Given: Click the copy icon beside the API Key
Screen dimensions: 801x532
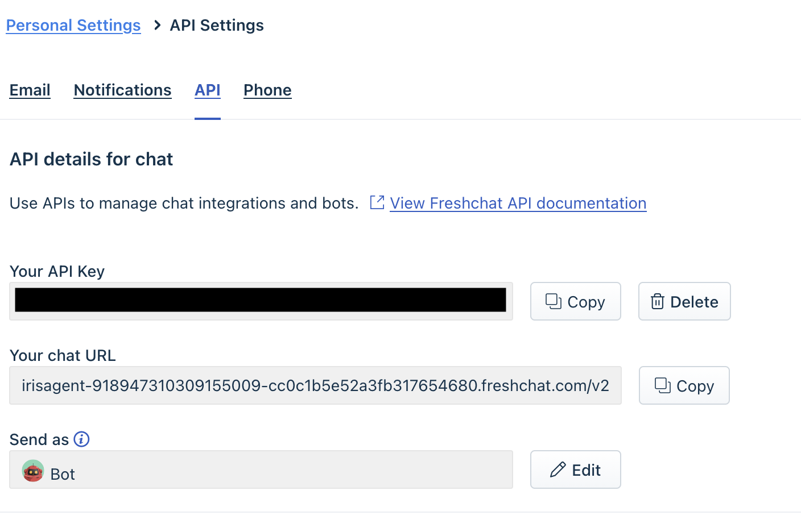Looking at the screenshot, I should coord(553,301).
